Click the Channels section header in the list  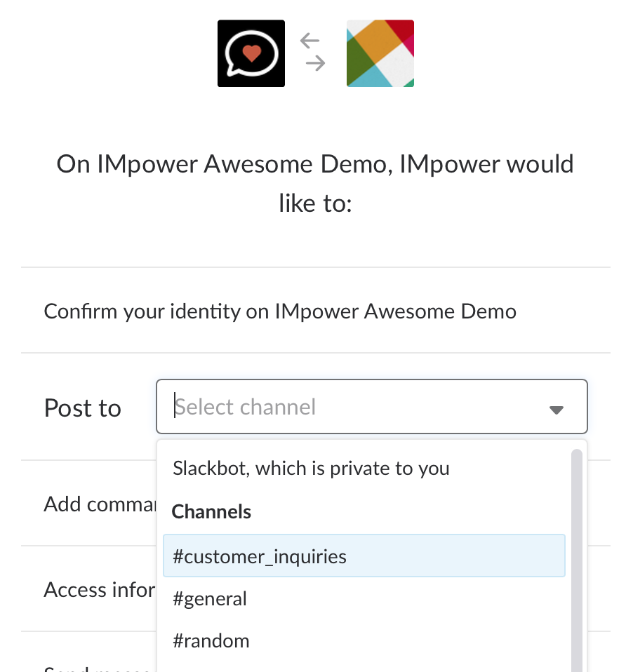(x=211, y=511)
